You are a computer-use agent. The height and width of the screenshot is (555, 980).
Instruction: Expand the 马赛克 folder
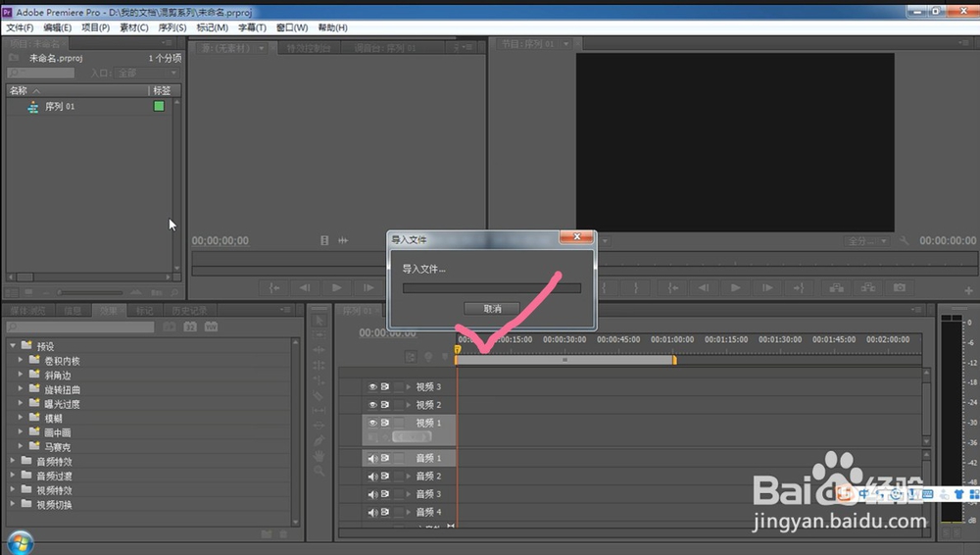(x=21, y=446)
